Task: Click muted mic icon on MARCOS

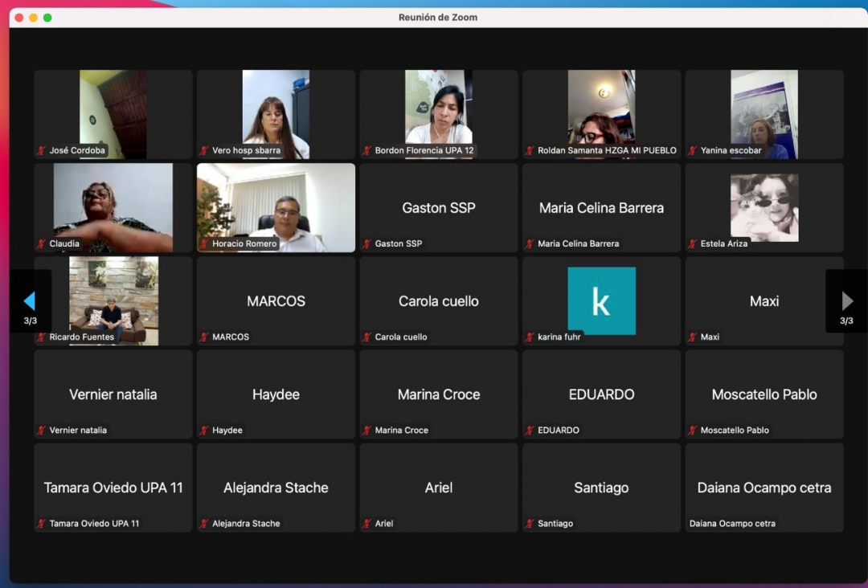Action: tap(204, 337)
